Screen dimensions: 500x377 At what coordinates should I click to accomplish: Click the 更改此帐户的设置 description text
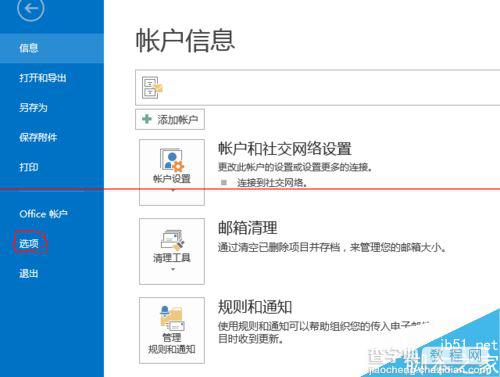click(x=295, y=167)
